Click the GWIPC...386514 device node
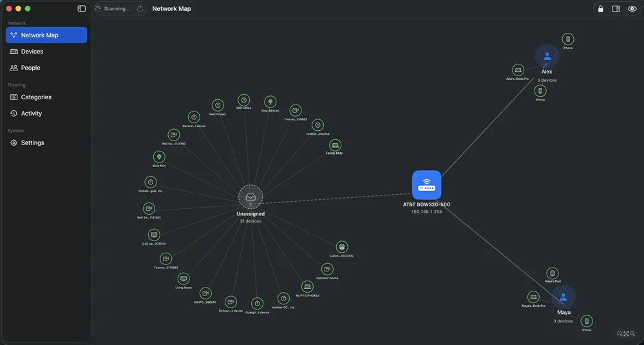This screenshot has height=345, width=644. pyautogui.click(x=205, y=293)
